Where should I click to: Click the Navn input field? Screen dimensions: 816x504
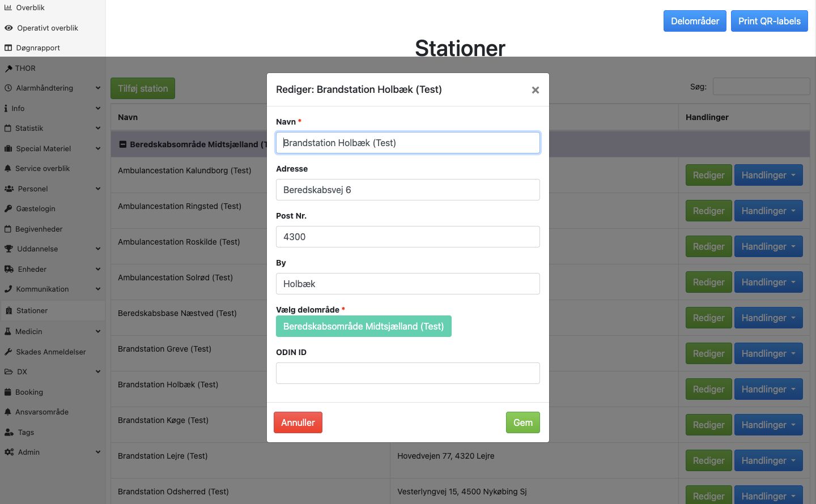[408, 143]
